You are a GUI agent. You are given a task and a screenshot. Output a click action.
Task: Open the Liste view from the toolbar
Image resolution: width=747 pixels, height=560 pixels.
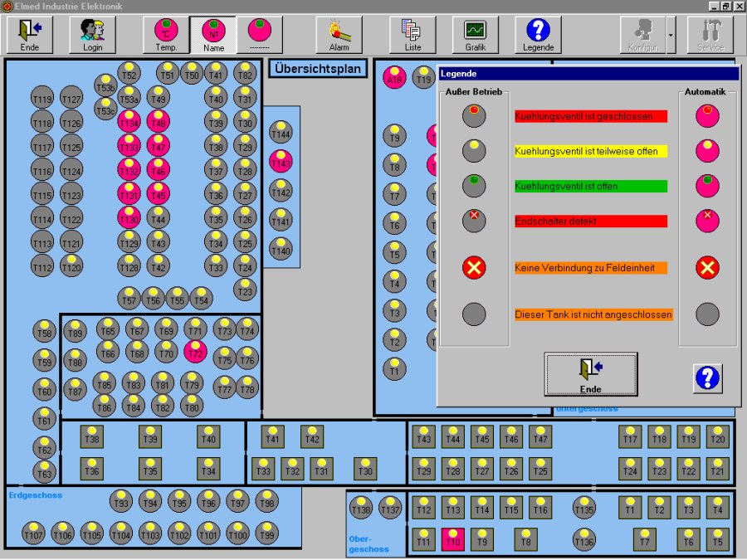(413, 34)
